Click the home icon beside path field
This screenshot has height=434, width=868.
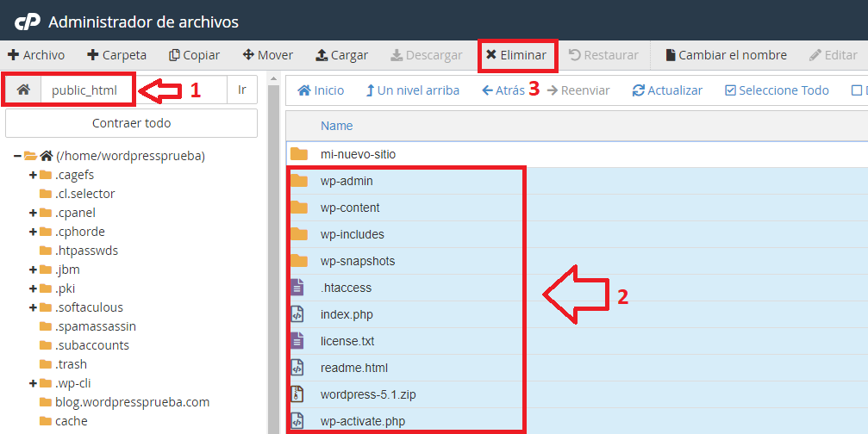tap(23, 90)
